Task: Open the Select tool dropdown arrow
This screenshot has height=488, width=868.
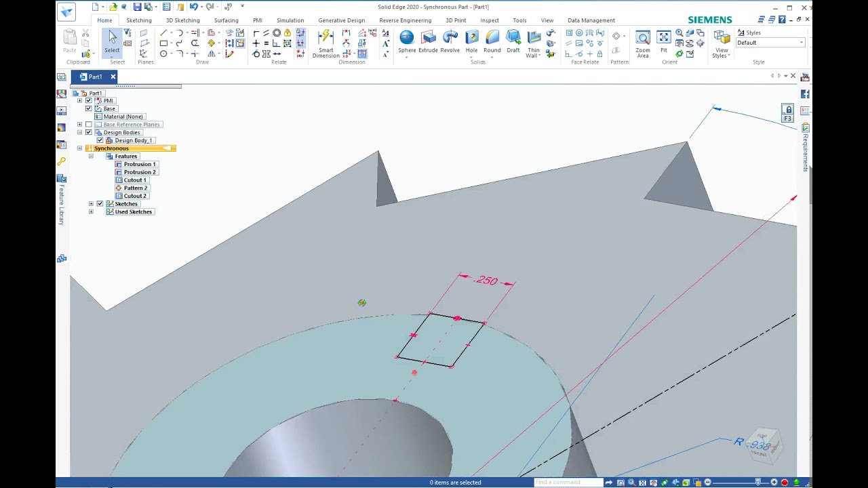Action: (x=112, y=56)
